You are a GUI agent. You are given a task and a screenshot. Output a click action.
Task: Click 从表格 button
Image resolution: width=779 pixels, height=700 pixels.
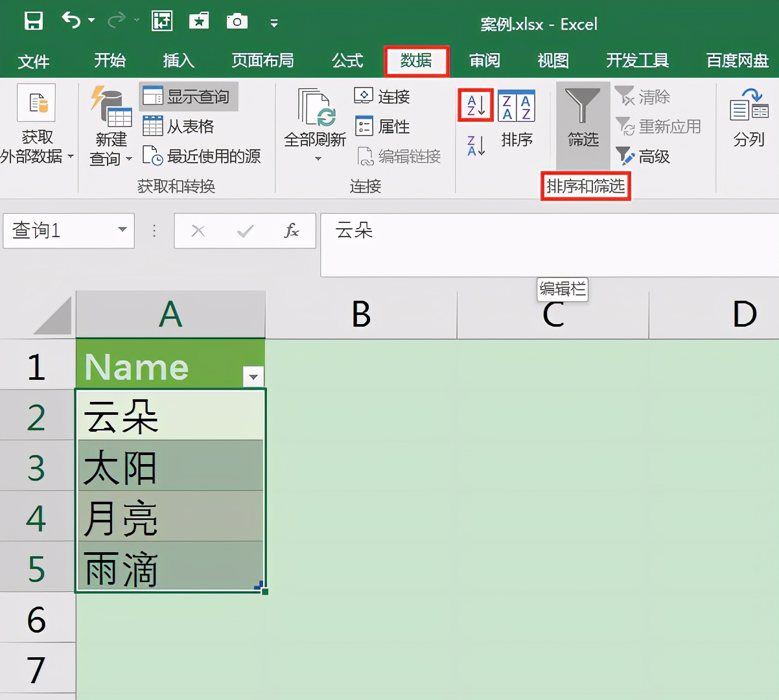pyautogui.click(x=178, y=126)
